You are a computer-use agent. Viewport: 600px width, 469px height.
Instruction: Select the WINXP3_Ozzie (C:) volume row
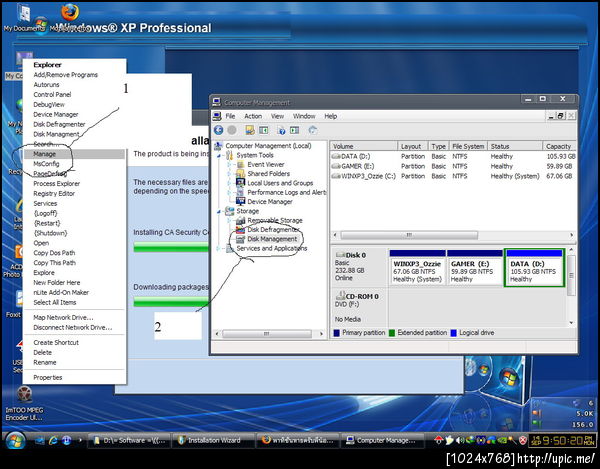point(453,176)
